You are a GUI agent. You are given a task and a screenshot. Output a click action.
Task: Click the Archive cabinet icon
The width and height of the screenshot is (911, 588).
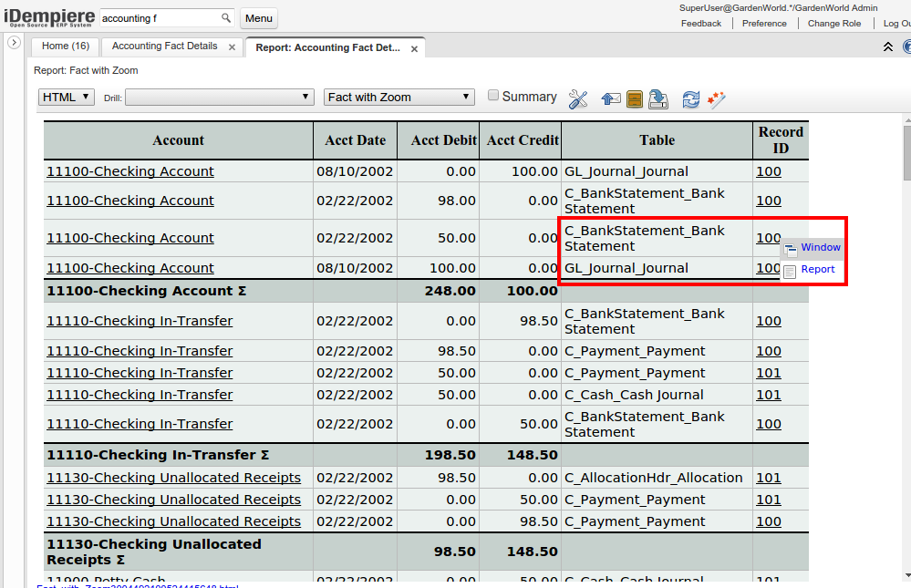click(x=635, y=99)
